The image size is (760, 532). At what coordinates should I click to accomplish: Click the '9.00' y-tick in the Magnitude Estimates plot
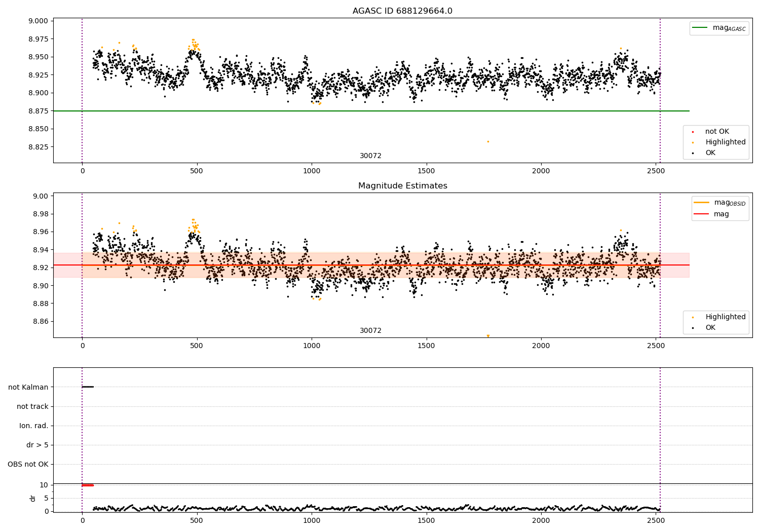[x=41, y=196]
